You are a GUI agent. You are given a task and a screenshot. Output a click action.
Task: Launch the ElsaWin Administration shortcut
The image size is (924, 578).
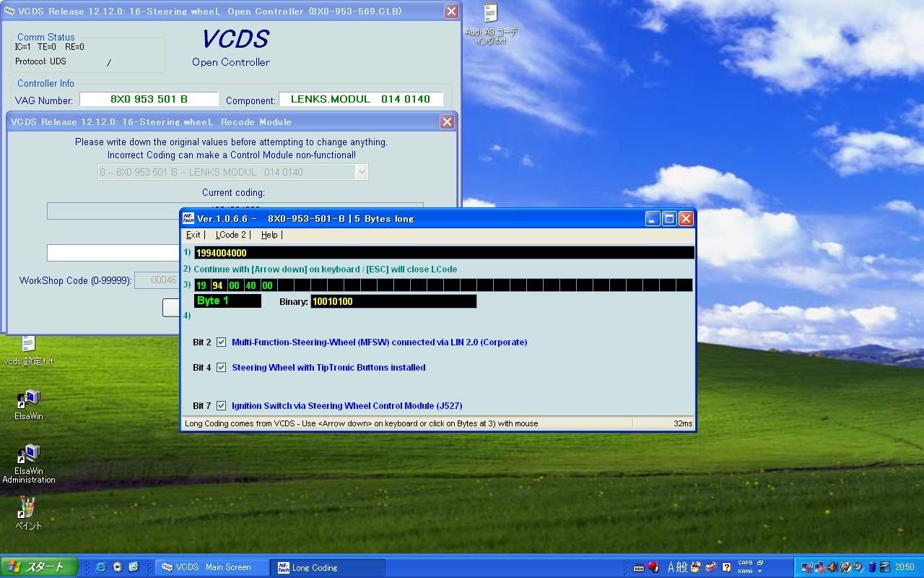pos(28,463)
